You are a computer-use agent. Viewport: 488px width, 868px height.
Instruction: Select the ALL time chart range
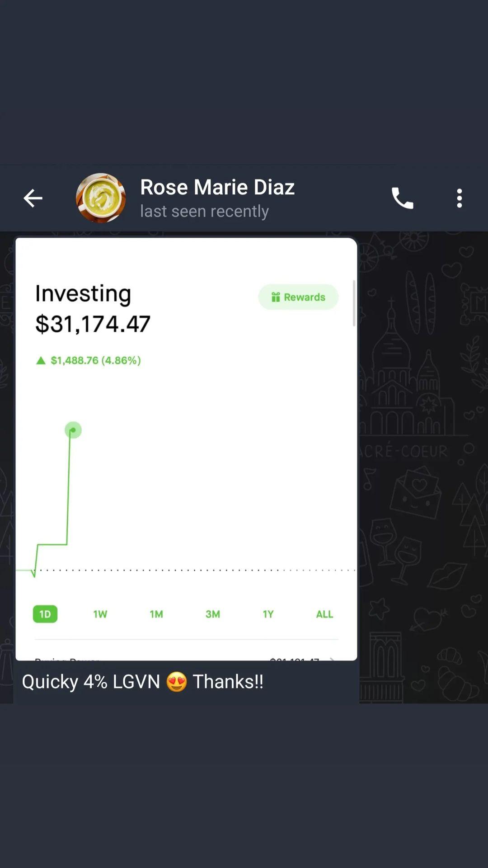pos(324,614)
